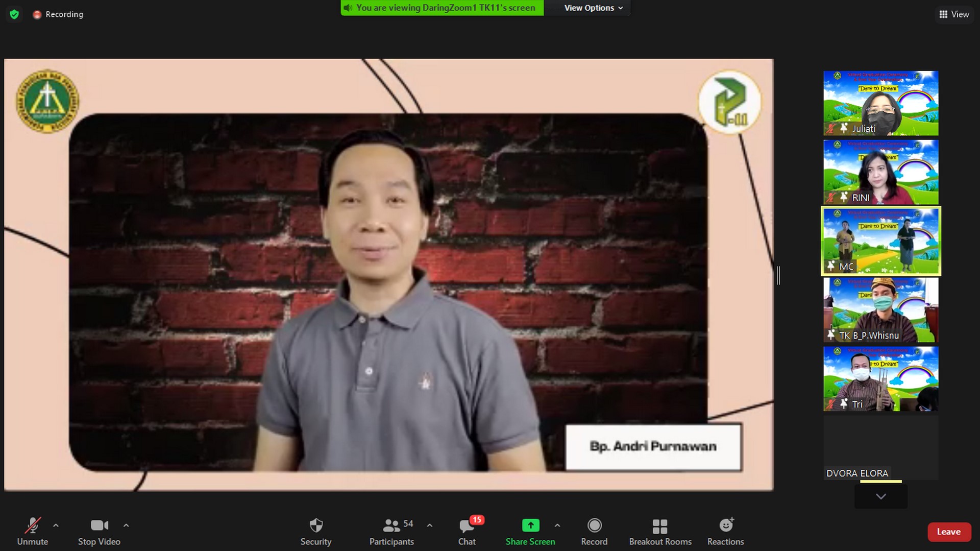Click the panel divider handle beside shared screen
This screenshot has width=980, height=551.
[778, 275]
